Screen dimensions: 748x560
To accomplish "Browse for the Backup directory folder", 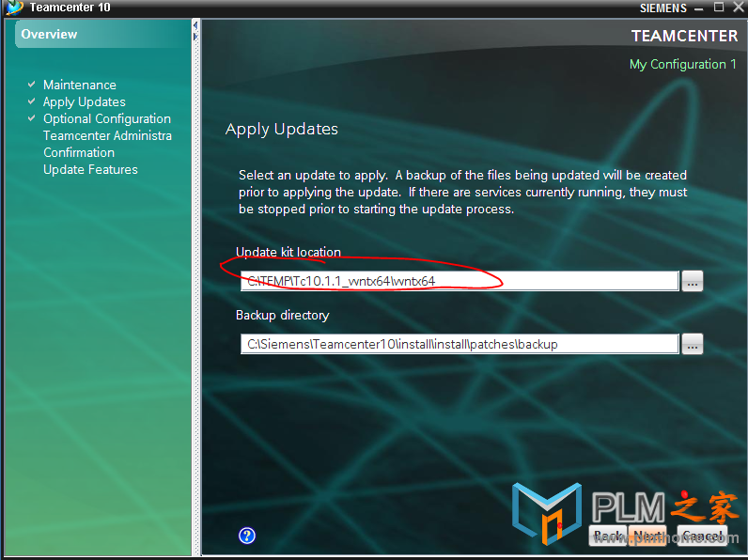I will point(693,344).
